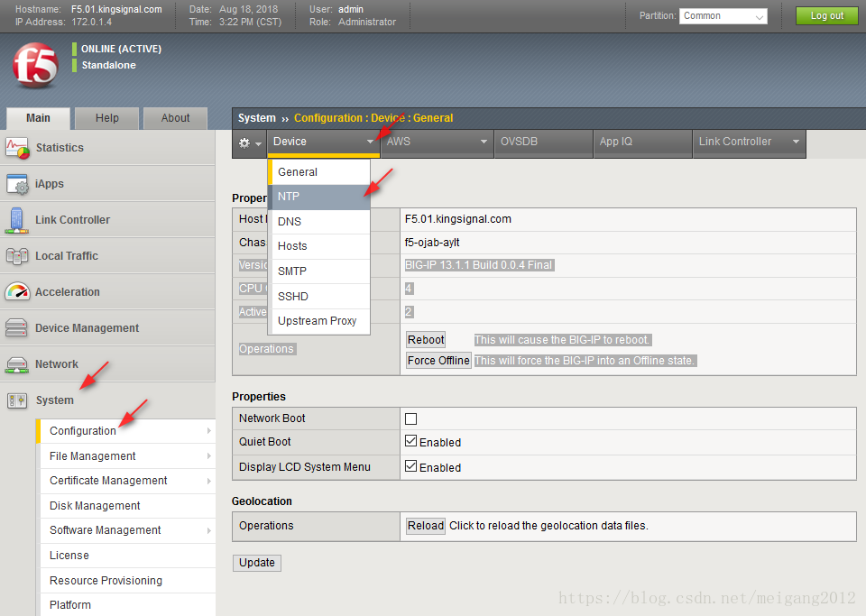This screenshot has height=616, width=866.
Task: Switch to the Help tab
Action: [x=106, y=118]
